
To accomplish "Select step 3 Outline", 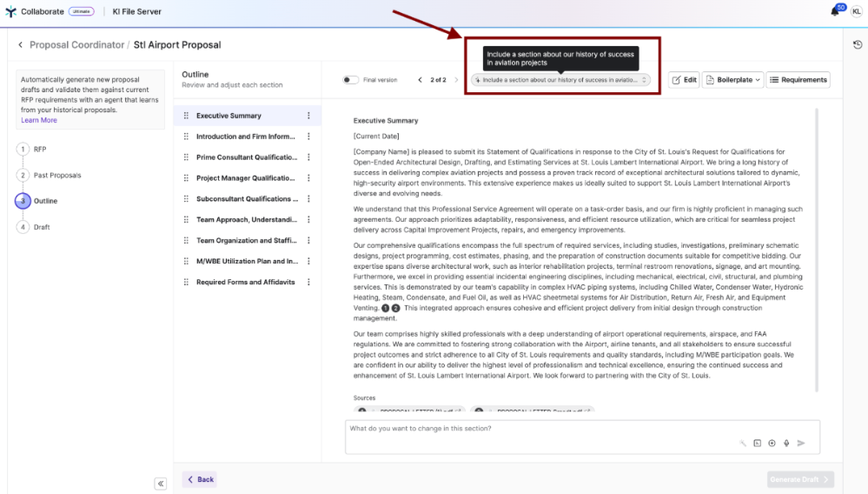I will click(37, 201).
